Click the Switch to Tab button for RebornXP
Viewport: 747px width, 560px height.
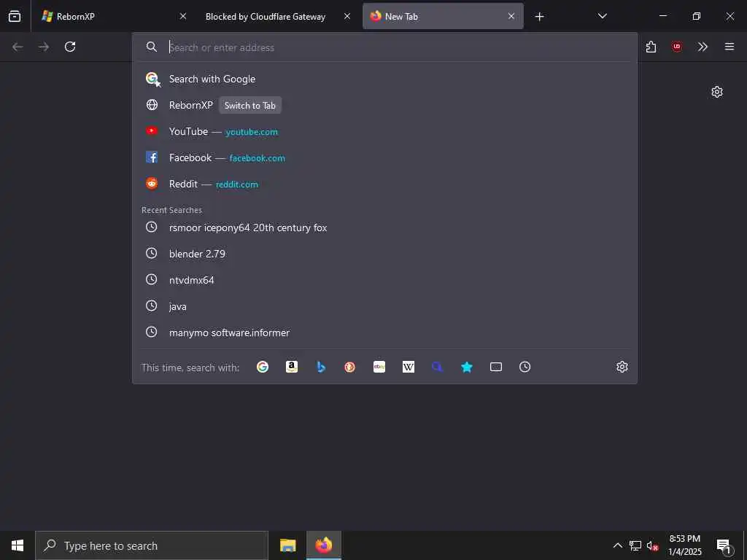(250, 105)
